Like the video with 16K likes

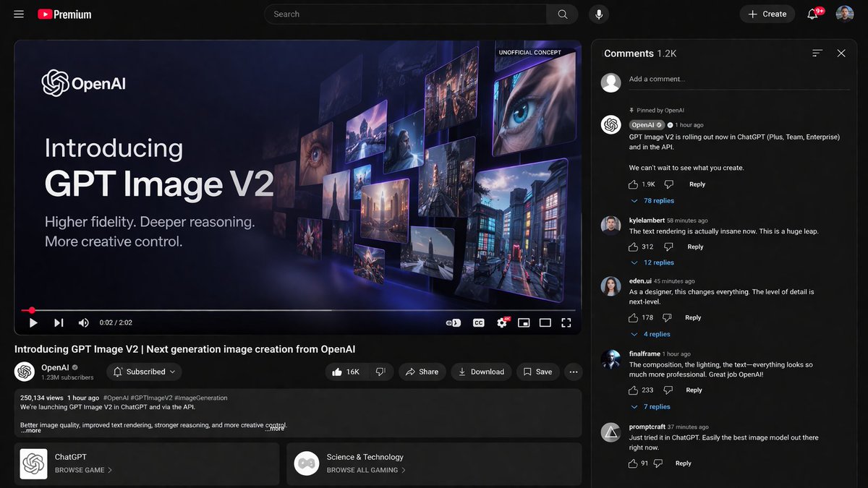click(346, 372)
